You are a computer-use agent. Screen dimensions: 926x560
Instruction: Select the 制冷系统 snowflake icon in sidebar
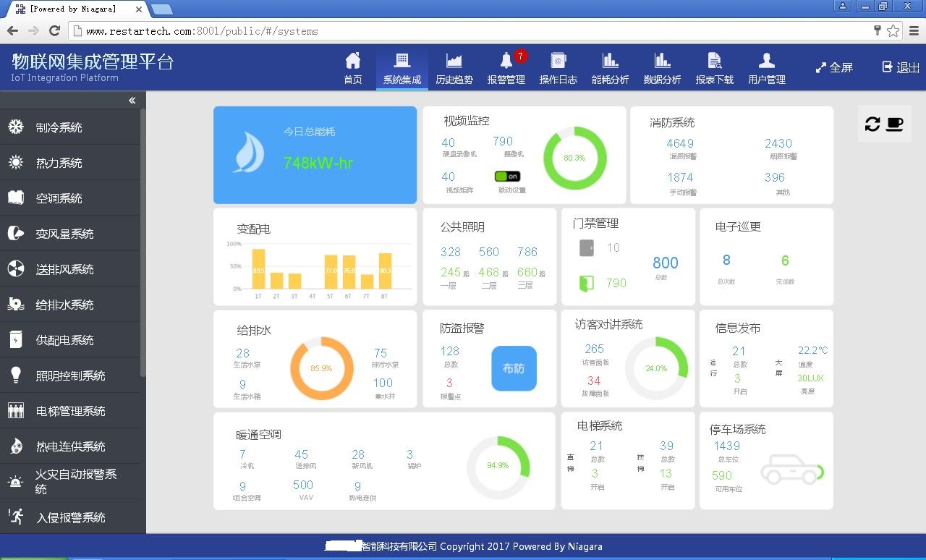(x=17, y=127)
